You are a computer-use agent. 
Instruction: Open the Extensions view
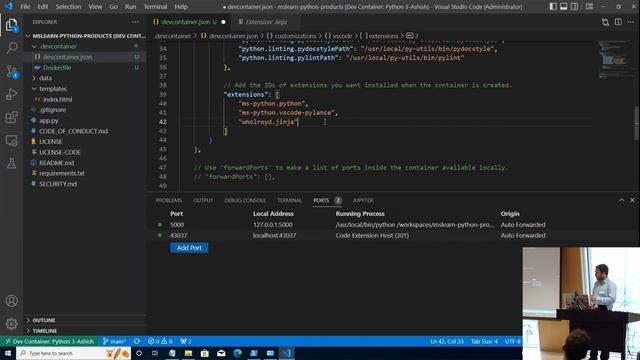pos(11,118)
